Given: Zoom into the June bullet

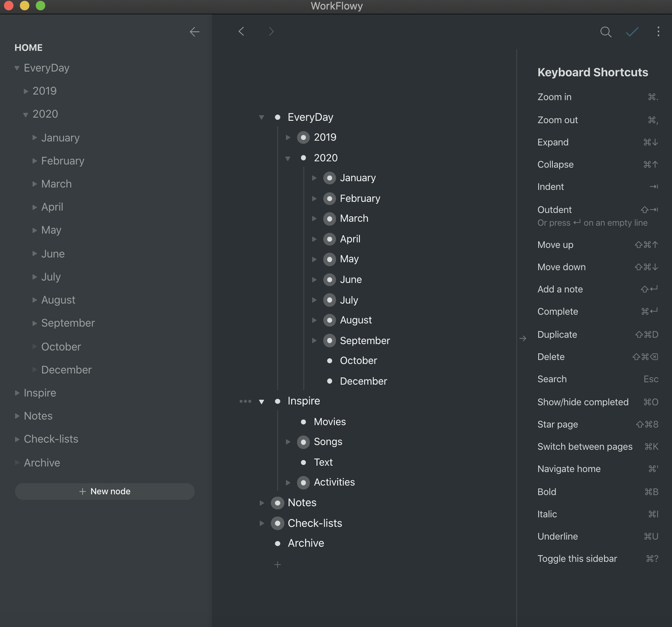Looking at the screenshot, I should tap(330, 279).
